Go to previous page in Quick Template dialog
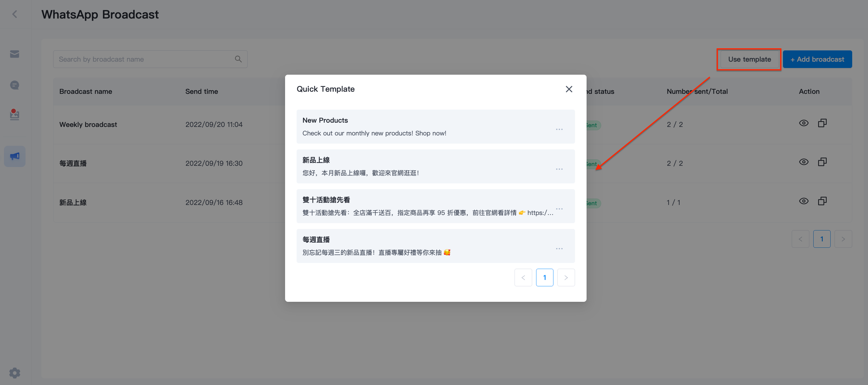 point(523,278)
